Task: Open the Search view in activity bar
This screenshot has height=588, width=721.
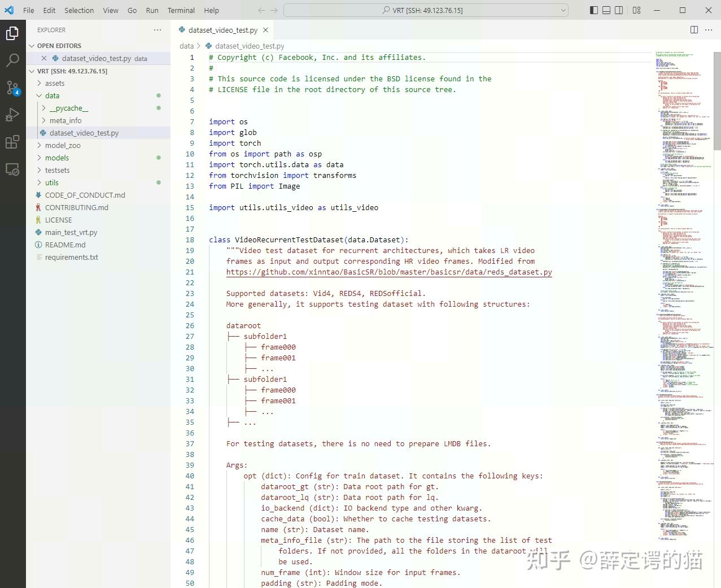Action: click(12, 60)
